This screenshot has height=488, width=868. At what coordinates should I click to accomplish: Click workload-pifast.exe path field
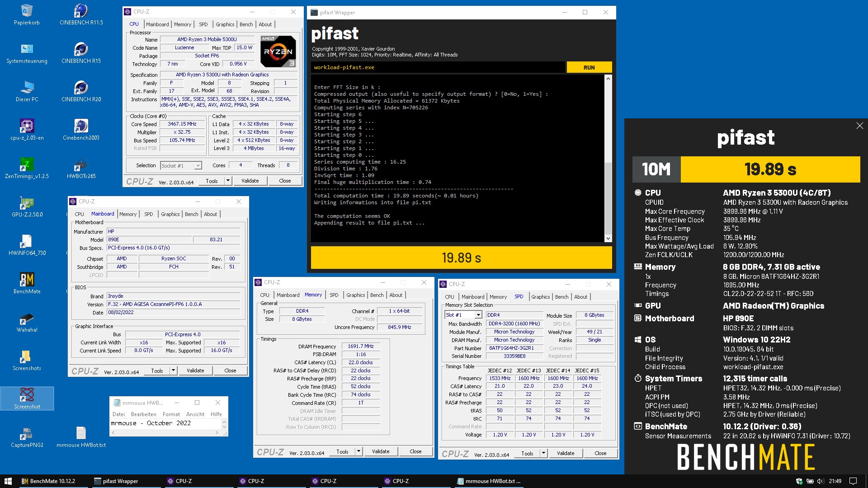pos(438,67)
